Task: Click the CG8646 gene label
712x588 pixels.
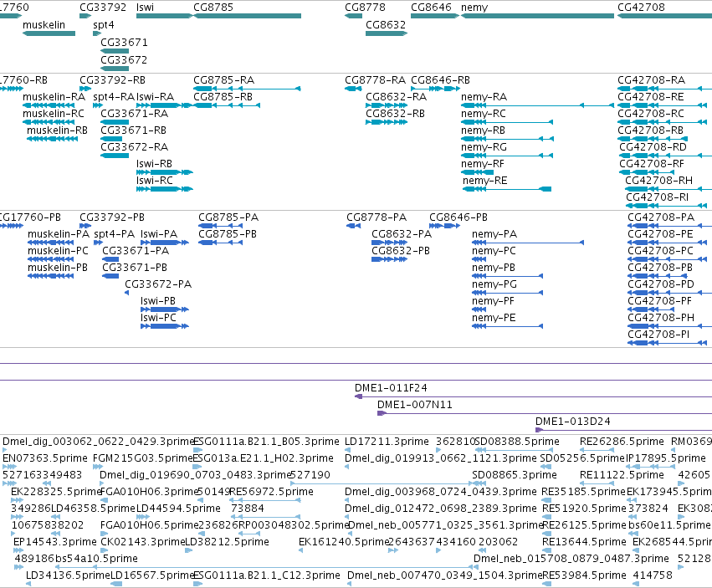Action: tap(432, 8)
